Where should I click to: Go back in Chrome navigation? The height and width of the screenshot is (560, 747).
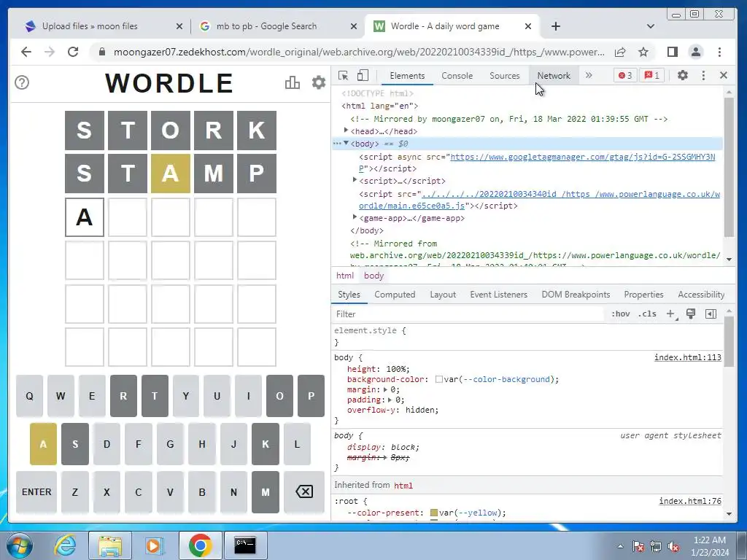pos(26,52)
